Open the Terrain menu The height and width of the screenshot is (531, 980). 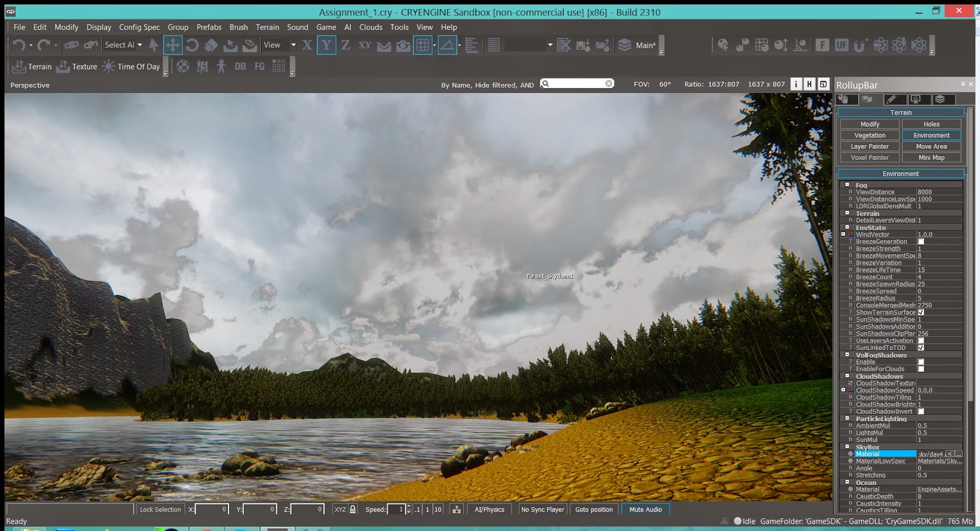click(267, 27)
